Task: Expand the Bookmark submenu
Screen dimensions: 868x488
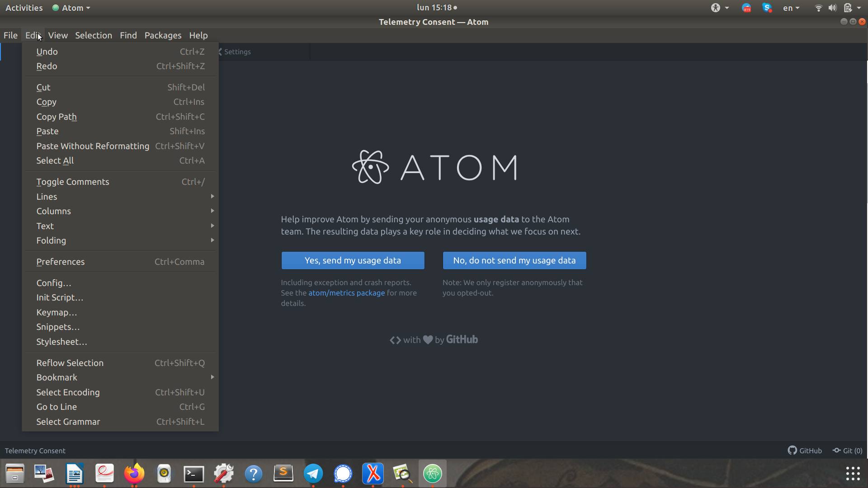Action: (120, 377)
